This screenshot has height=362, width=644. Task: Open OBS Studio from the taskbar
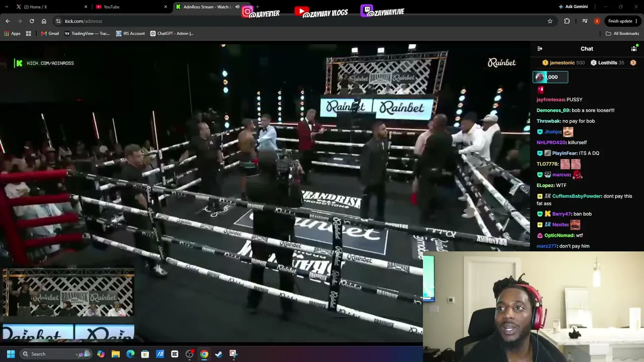pyautogui.click(x=189, y=354)
